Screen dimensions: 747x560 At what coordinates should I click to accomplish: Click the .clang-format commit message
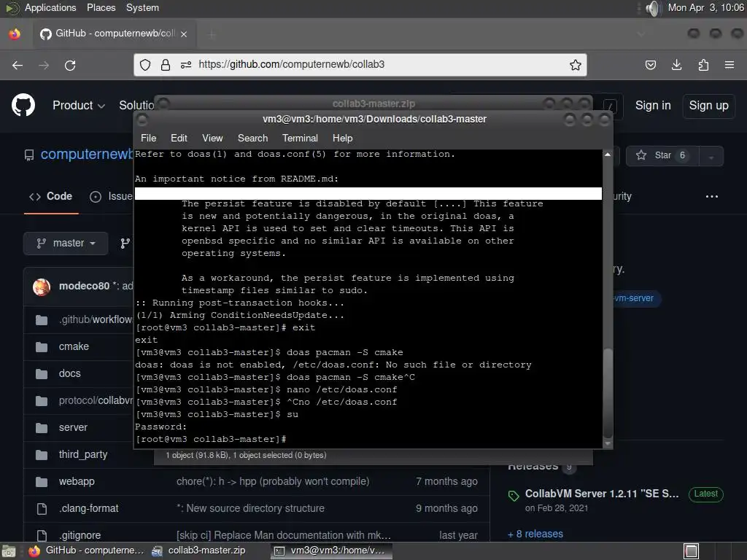pos(250,508)
